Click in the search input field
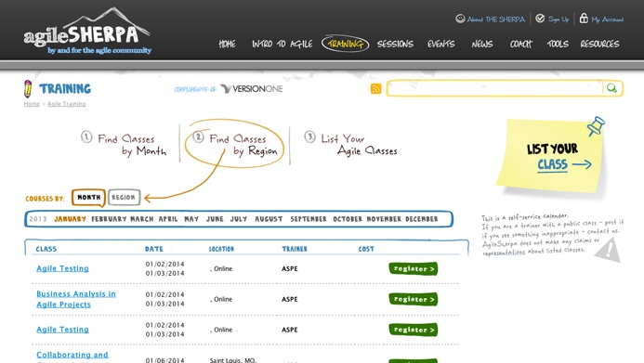Viewport: 644px width, 363px height. click(495, 88)
